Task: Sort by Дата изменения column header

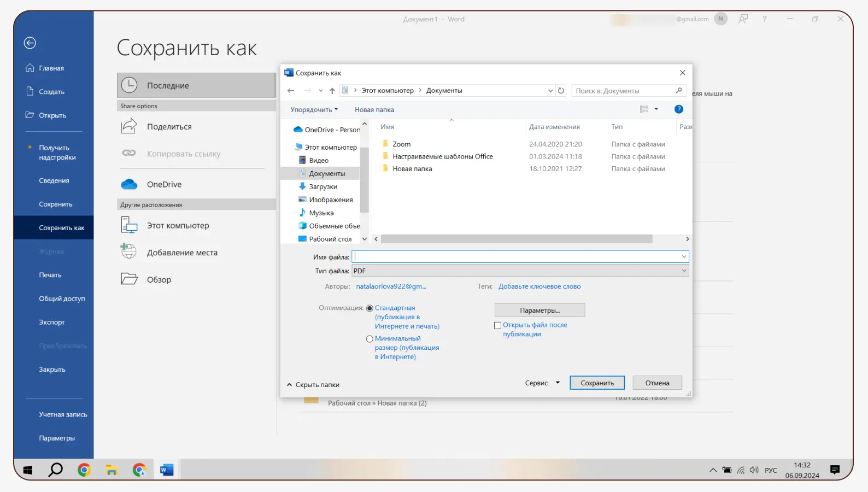Action: [554, 127]
